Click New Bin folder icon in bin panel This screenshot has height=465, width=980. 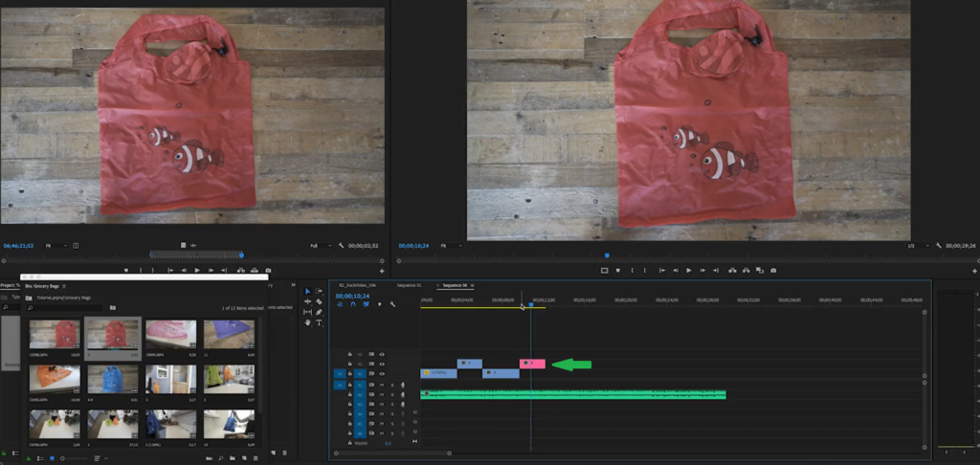[x=232, y=458]
